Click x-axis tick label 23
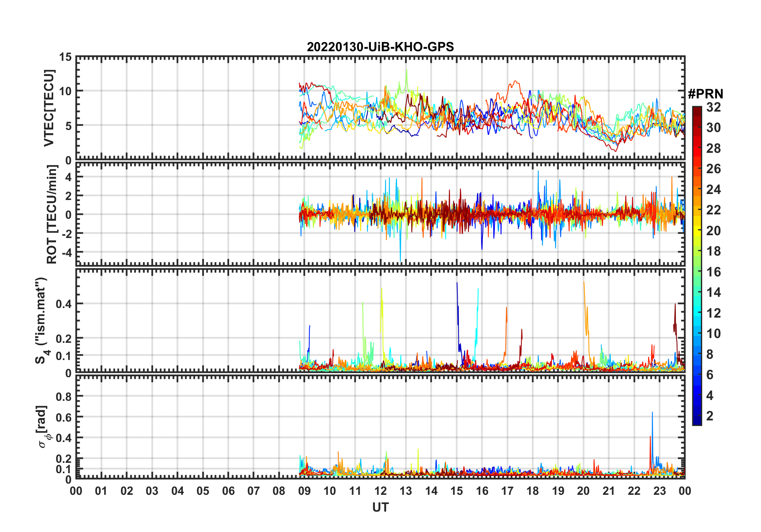The height and width of the screenshot is (532, 761). click(x=659, y=491)
